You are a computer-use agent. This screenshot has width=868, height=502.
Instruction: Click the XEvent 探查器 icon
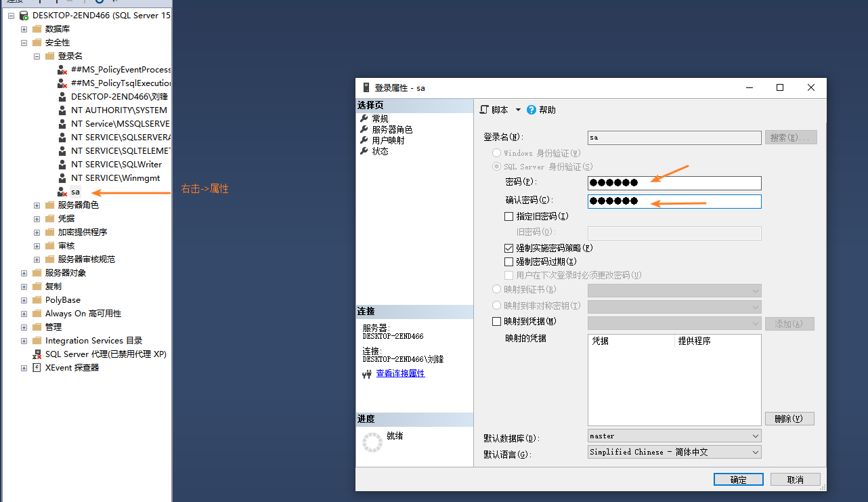click(x=35, y=367)
